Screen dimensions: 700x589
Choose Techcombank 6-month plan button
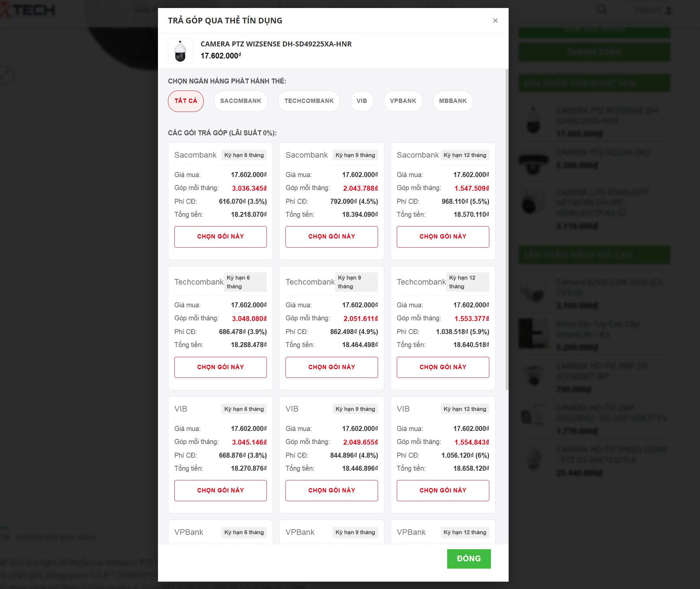click(220, 367)
